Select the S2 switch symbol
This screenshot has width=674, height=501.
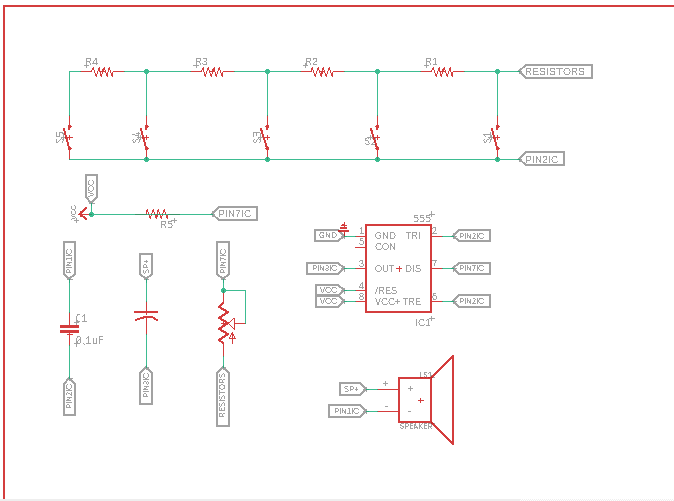pos(377,139)
